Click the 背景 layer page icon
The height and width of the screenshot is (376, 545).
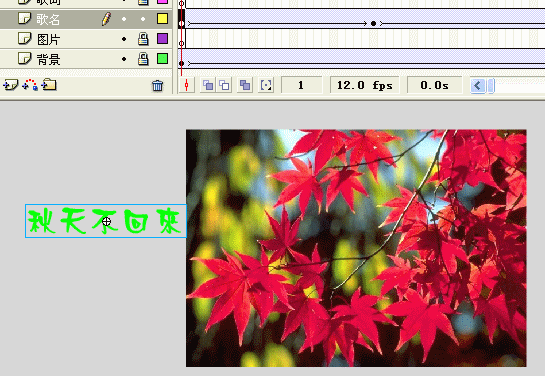pyautogui.click(x=24, y=58)
